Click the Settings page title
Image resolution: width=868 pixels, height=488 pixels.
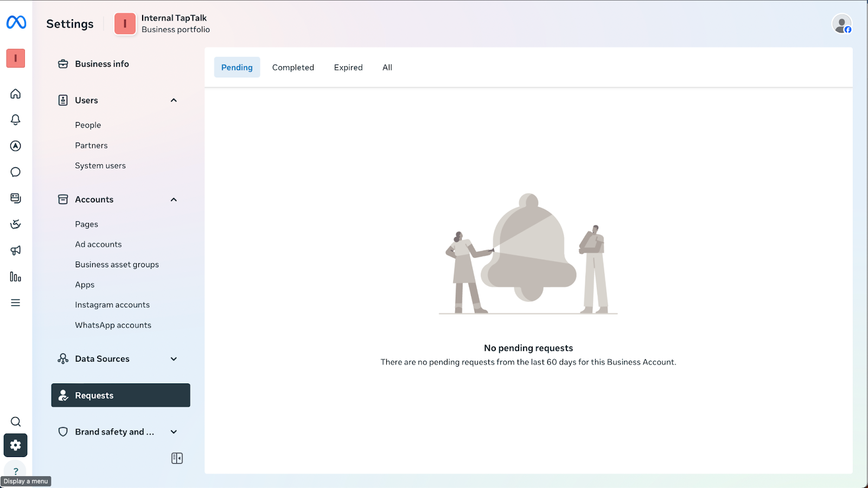pos(70,24)
